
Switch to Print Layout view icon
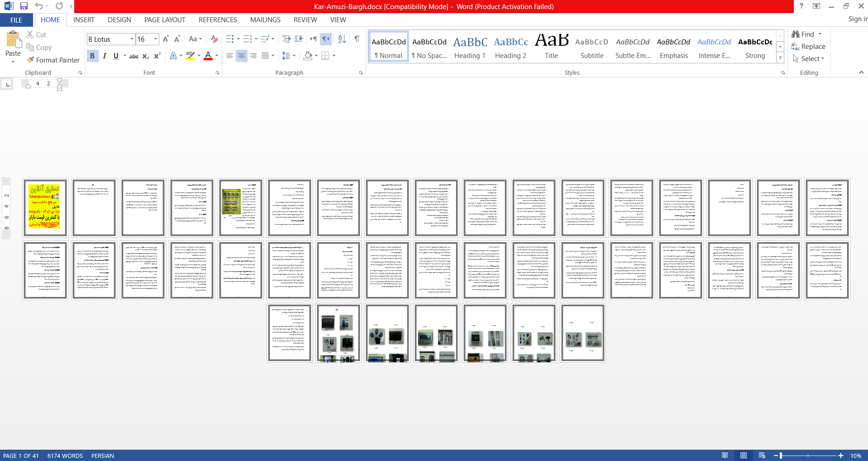(x=744, y=456)
